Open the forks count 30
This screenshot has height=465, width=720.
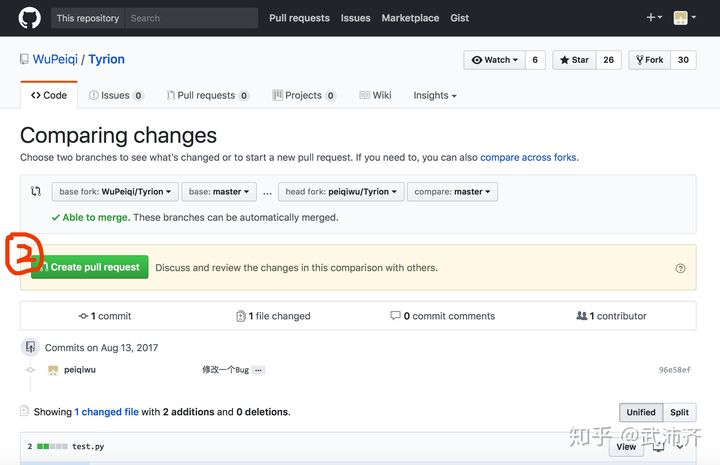pos(683,60)
